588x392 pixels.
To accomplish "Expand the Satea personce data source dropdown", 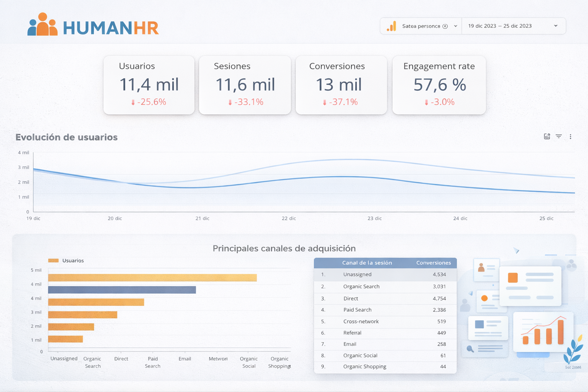I will point(456,26).
